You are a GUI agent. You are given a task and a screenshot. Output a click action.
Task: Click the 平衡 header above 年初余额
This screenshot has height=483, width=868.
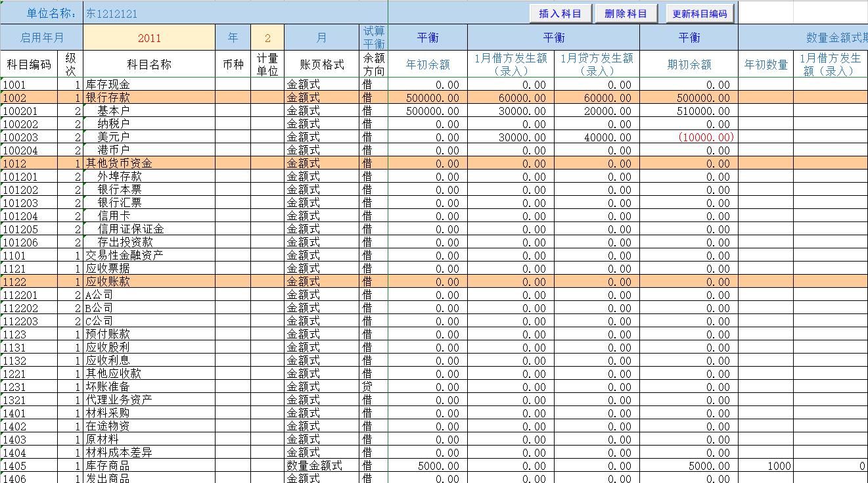pyautogui.click(x=427, y=37)
